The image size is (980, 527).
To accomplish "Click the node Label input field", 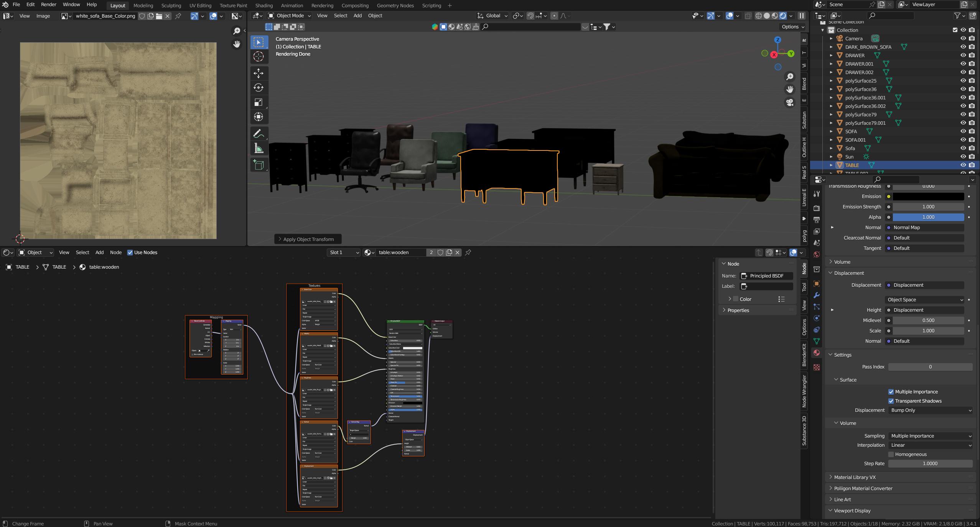I will [766, 286].
